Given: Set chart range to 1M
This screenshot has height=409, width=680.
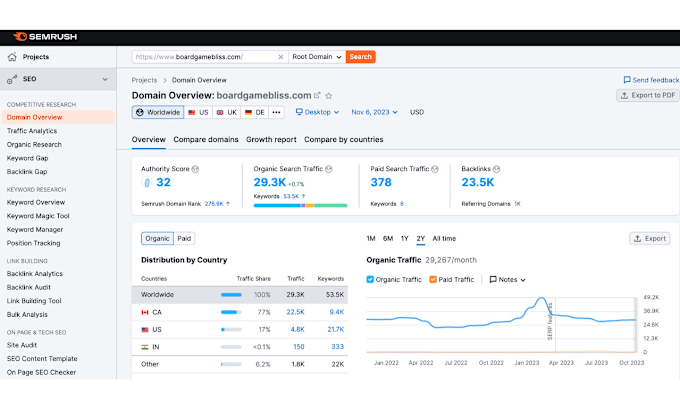Looking at the screenshot, I should pyautogui.click(x=371, y=239).
